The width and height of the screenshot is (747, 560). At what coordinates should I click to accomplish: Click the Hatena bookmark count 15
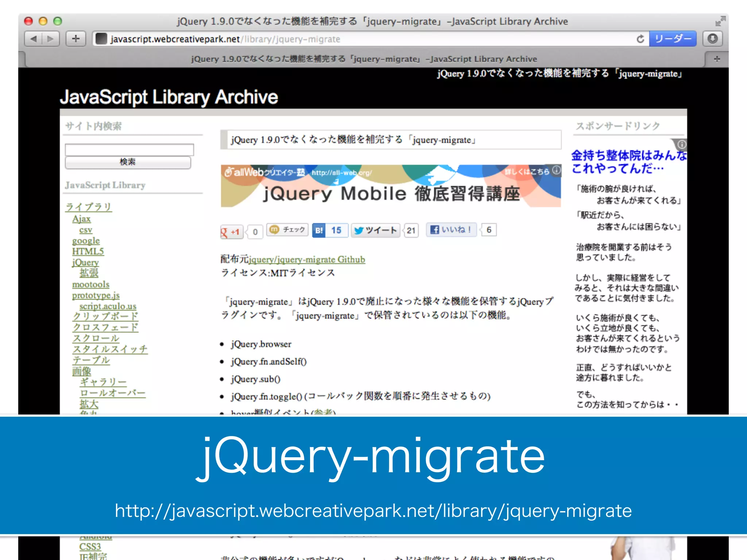(x=337, y=230)
